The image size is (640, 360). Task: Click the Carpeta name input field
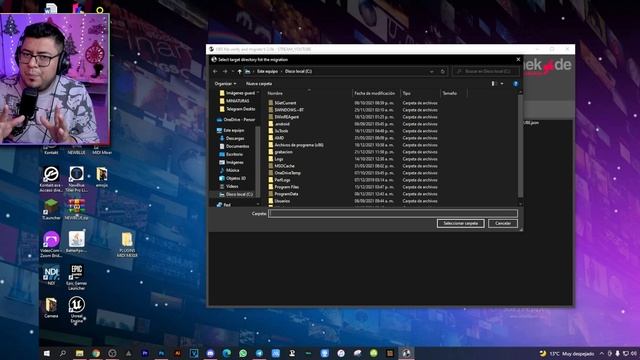(393, 213)
